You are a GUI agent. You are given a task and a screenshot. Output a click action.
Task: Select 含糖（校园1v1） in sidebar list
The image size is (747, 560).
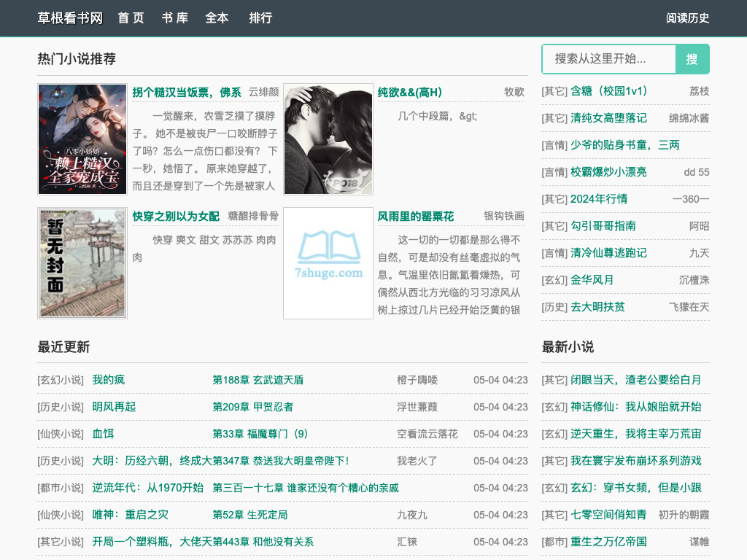609,91
